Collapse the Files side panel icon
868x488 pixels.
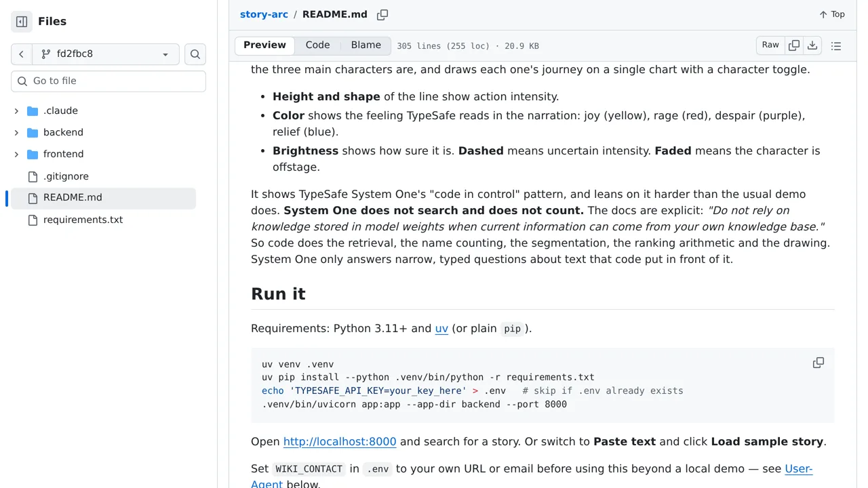pos(22,22)
